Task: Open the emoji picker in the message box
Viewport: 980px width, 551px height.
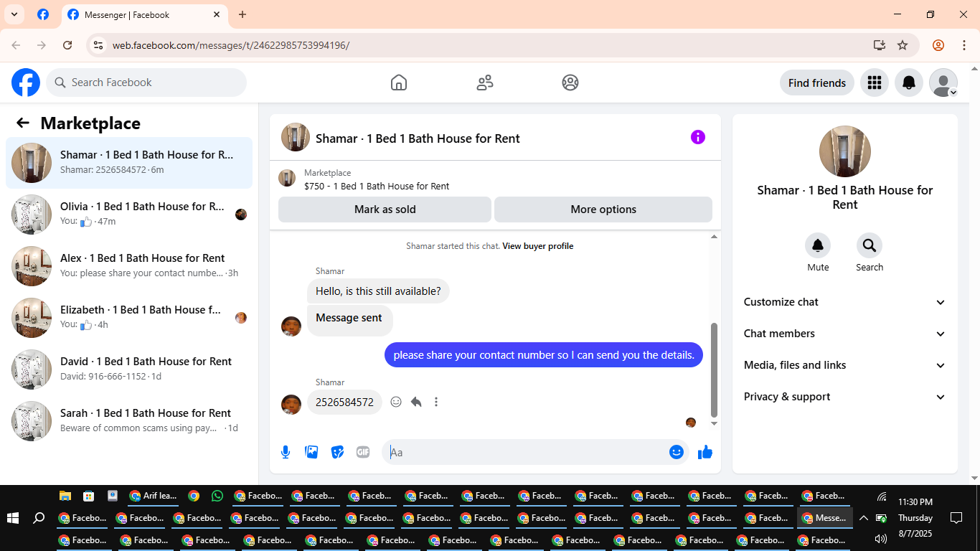Action: point(676,452)
